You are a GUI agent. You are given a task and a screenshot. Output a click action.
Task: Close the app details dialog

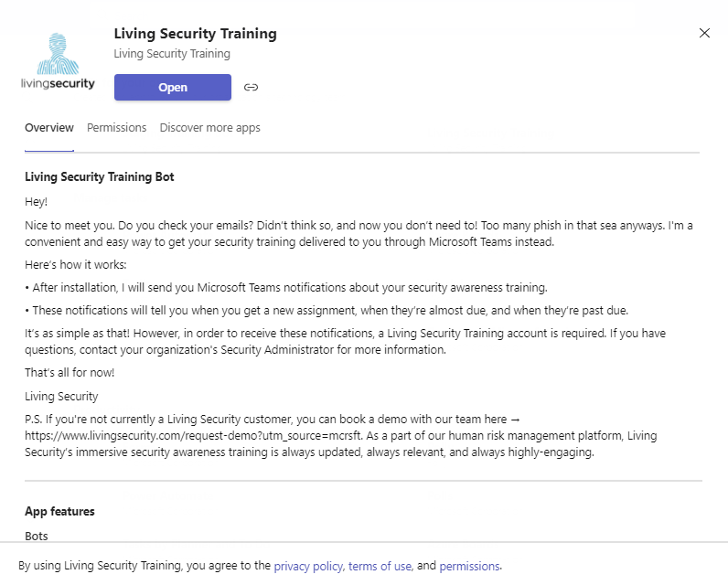point(704,33)
